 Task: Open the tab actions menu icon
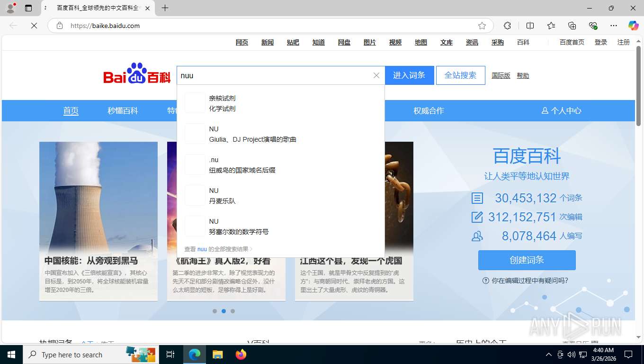coord(28,8)
